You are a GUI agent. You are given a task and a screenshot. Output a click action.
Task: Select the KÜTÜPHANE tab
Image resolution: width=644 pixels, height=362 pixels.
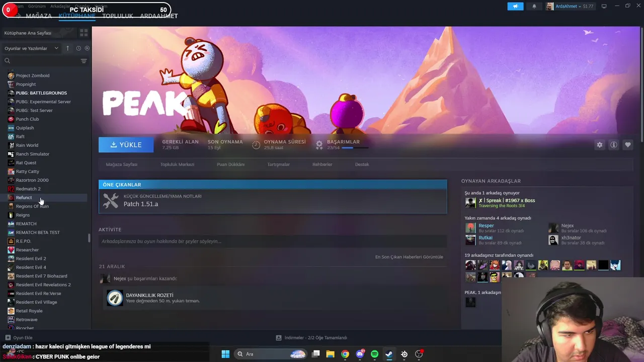pyautogui.click(x=77, y=16)
